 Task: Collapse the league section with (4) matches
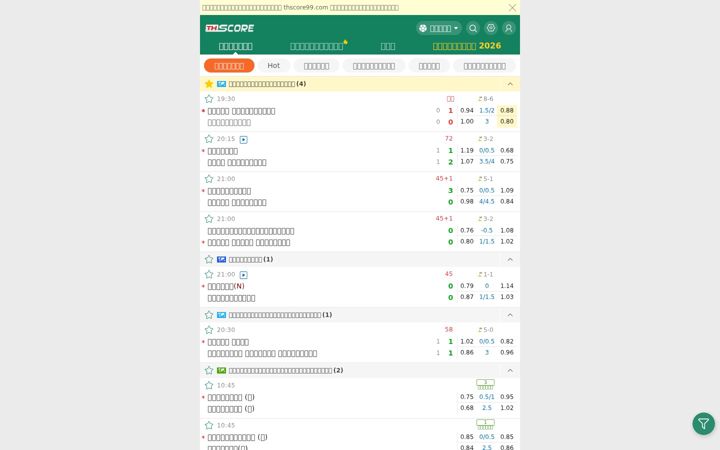510,84
